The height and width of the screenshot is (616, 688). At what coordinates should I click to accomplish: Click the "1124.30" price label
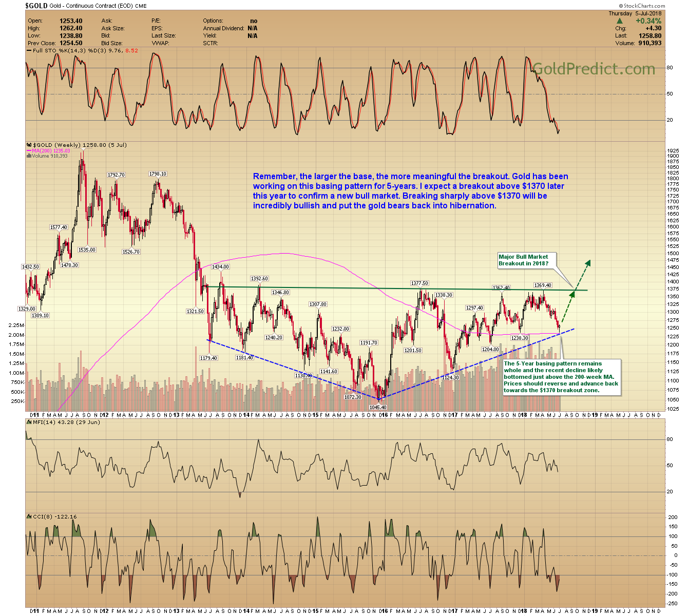pos(450,378)
